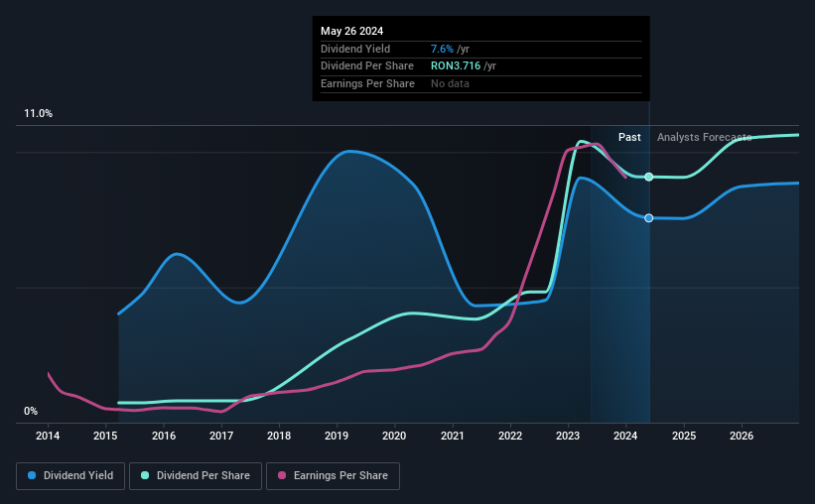Click the 7.6% dividend yield value
The image size is (815, 504).
(x=442, y=49)
